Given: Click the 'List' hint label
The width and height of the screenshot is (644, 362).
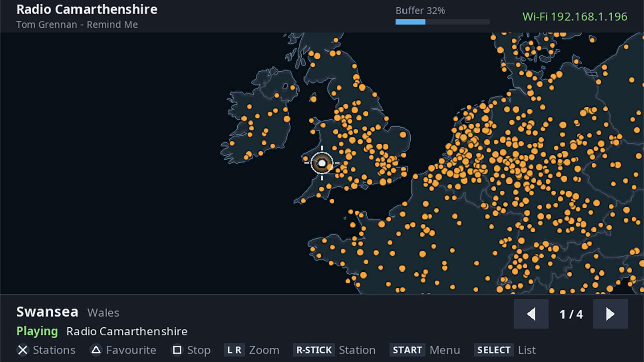Looking at the screenshot, I should (527, 350).
